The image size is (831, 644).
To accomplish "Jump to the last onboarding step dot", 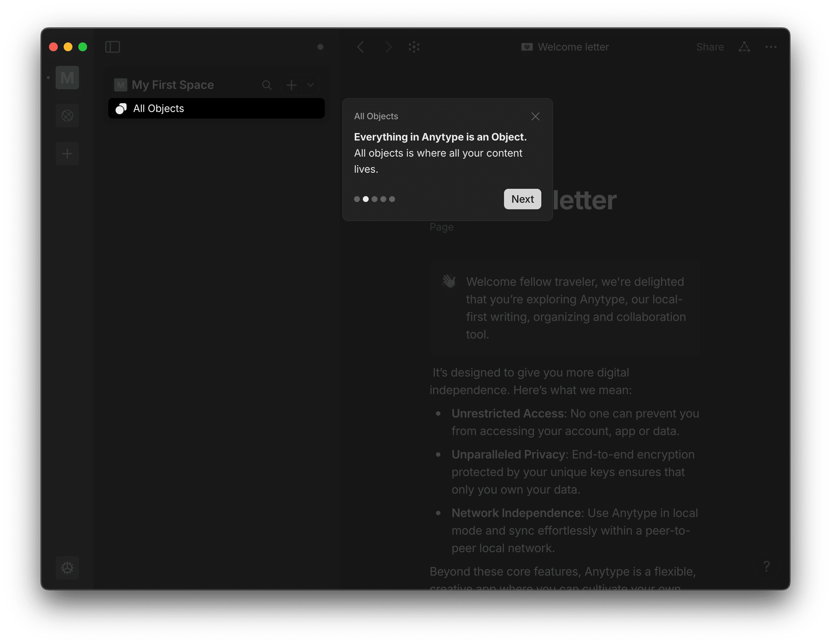I will (x=392, y=199).
